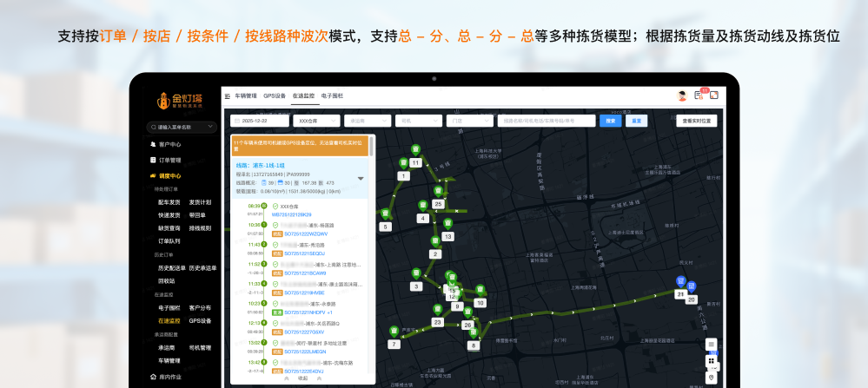The height and width of the screenshot is (388, 868).
Task: Click map marker number 11
Action: coord(415,162)
